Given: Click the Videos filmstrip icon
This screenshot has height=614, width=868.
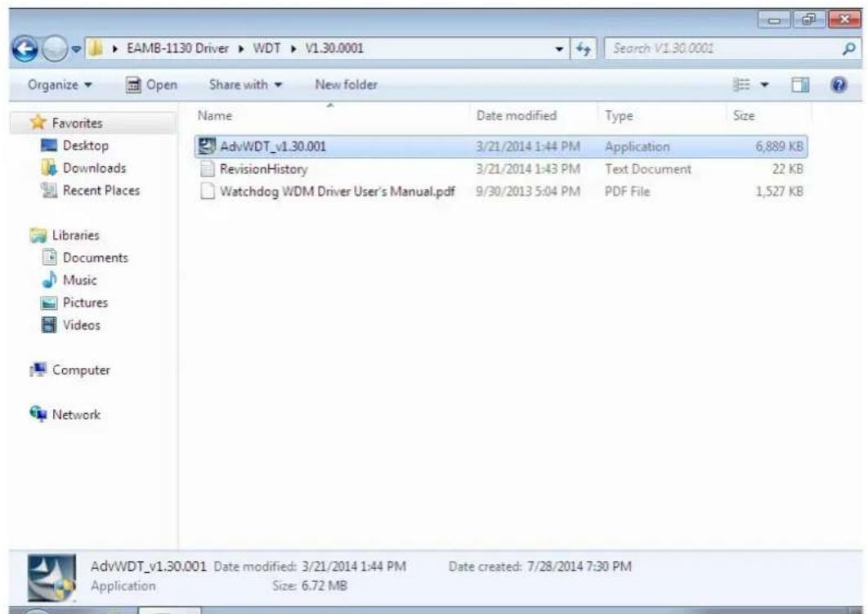Looking at the screenshot, I should [49, 325].
